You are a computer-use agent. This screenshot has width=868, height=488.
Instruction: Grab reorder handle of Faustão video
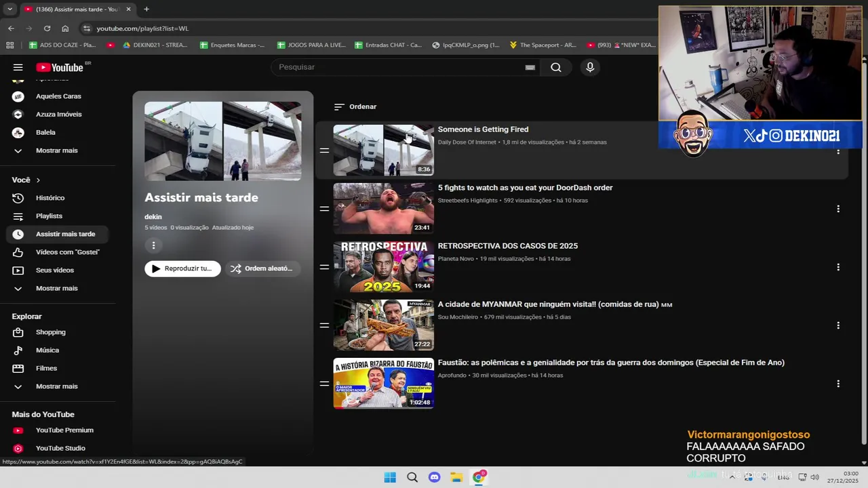(x=324, y=384)
